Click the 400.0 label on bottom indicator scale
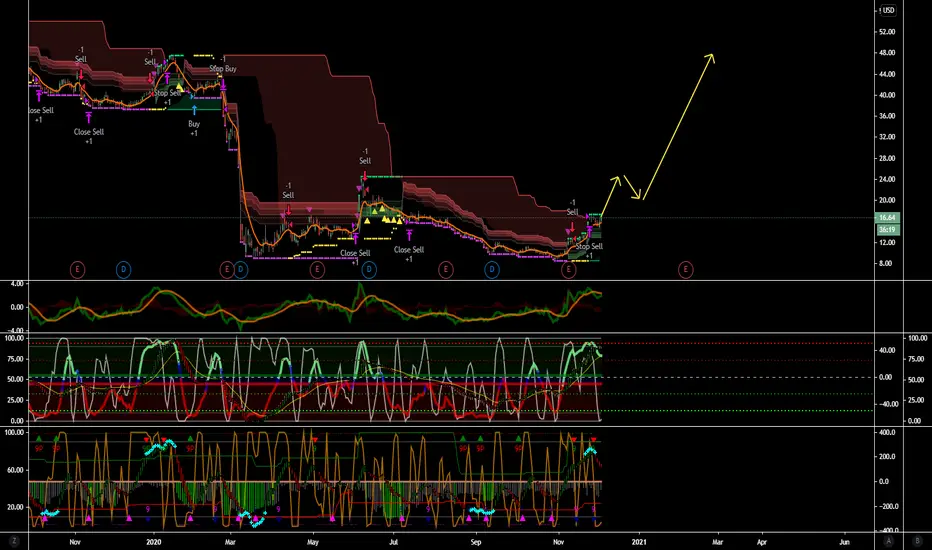 [887, 432]
